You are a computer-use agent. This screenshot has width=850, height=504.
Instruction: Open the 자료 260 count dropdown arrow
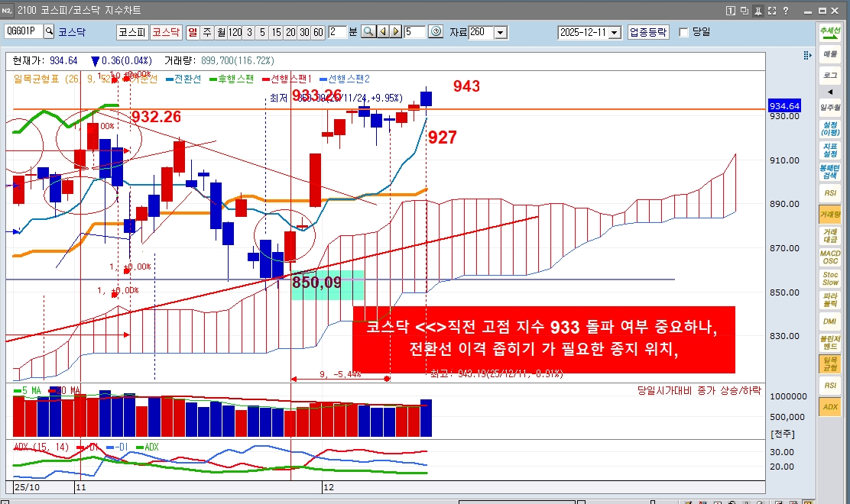click(501, 33)
